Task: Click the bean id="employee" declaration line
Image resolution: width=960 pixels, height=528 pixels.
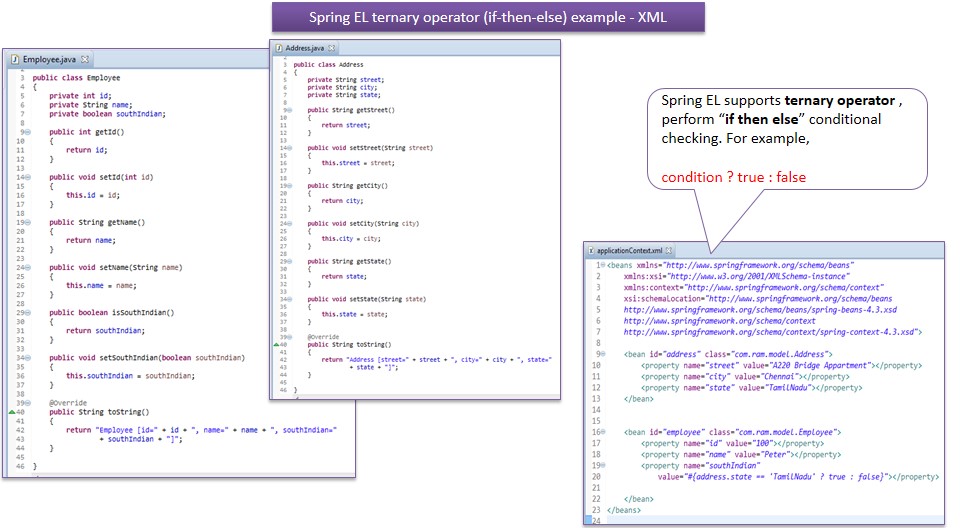Action: click(x=732, y=432)
